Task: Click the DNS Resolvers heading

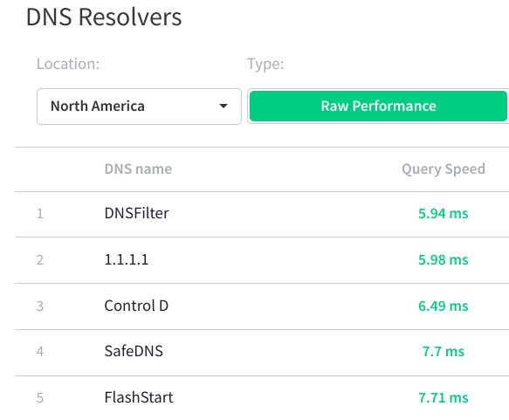Action: (x=104, y=17)
